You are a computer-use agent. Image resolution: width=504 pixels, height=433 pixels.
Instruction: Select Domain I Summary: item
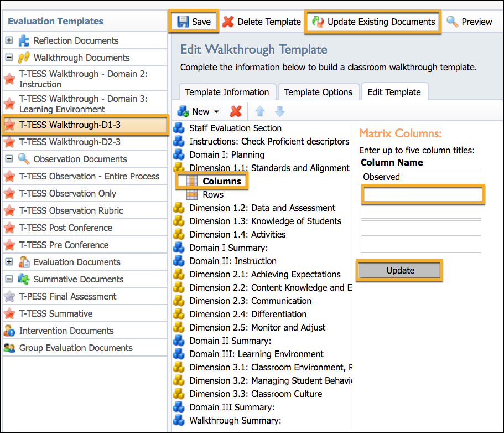[x=228, y=248]
